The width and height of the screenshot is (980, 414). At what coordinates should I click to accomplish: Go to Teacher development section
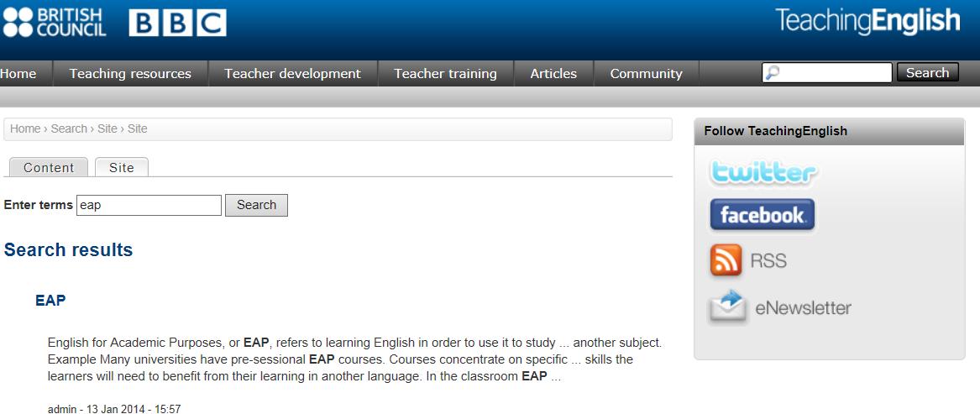tap(292, 74)
